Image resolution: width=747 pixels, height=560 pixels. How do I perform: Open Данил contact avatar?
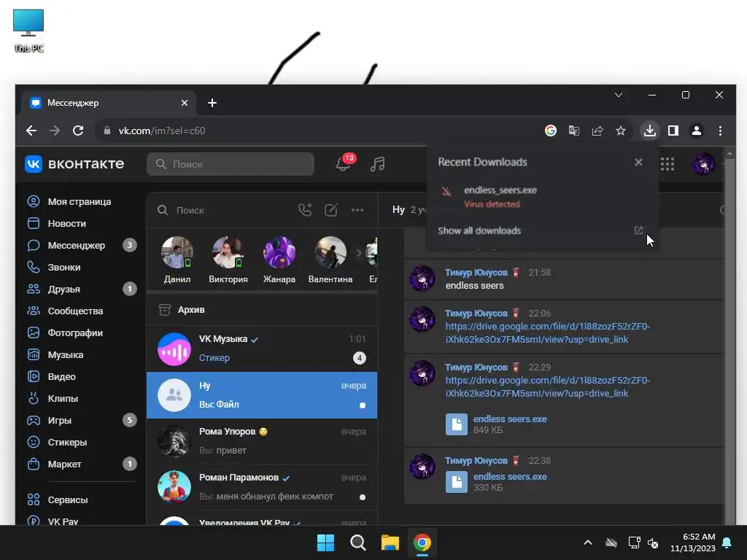coord(177,252)
